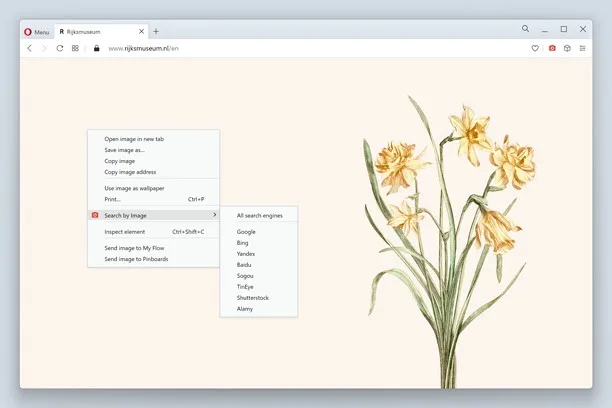Click the red Search by Image toolbar icon
The width and height of the screenshot is (612, 408).
[552, 48]
